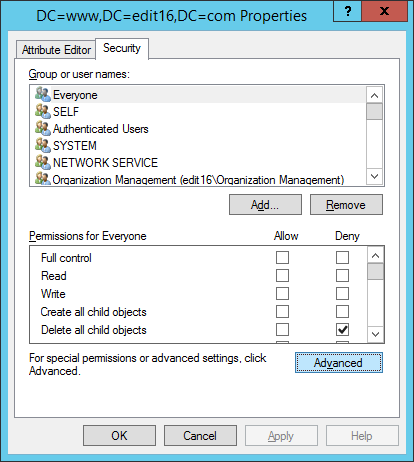This screenshot has height=462, width=414.
Task: Click the group list scrollbar thumb
Action: coord(374,111)
